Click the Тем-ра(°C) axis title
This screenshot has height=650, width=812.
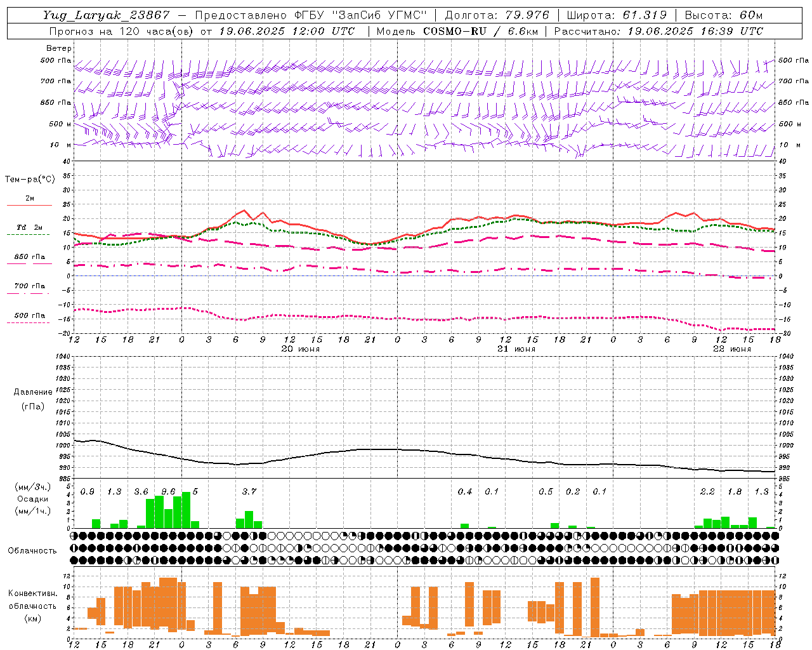point(30,180)
